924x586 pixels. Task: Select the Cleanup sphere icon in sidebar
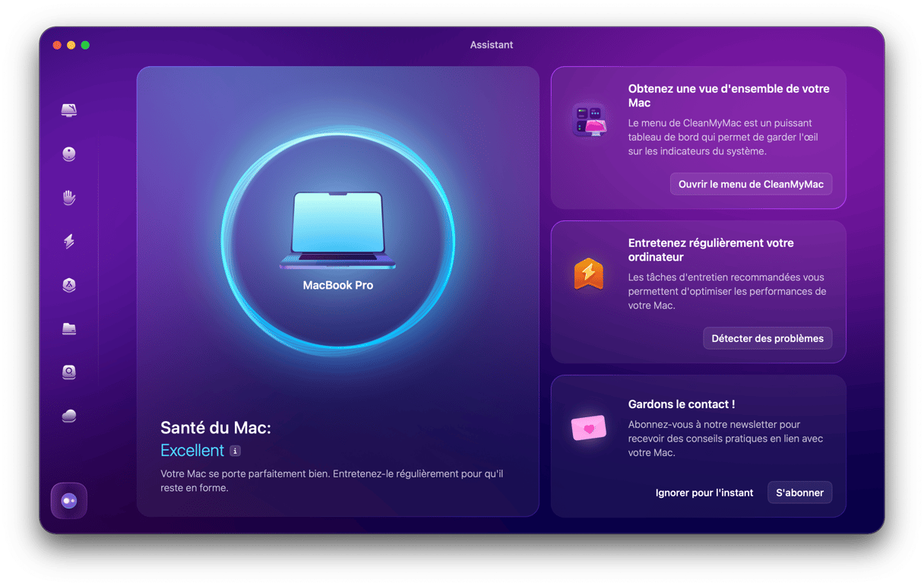(x=69, y=154)
